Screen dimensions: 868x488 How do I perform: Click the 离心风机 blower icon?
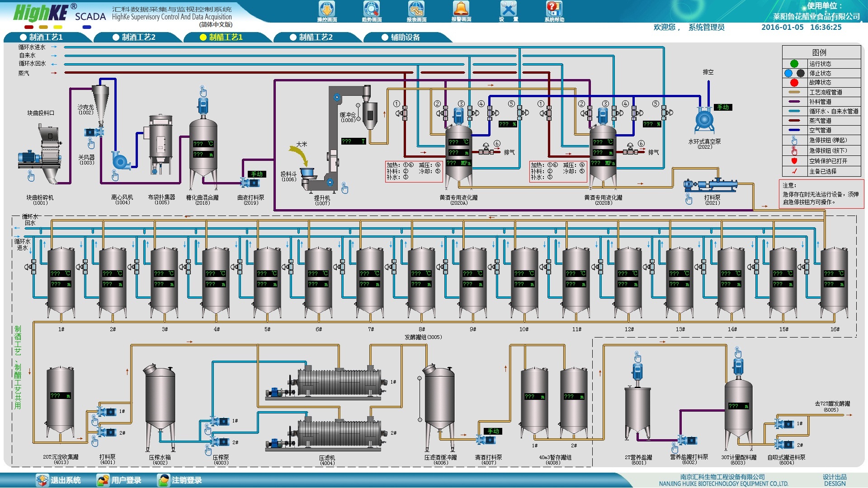click(121, 160)
